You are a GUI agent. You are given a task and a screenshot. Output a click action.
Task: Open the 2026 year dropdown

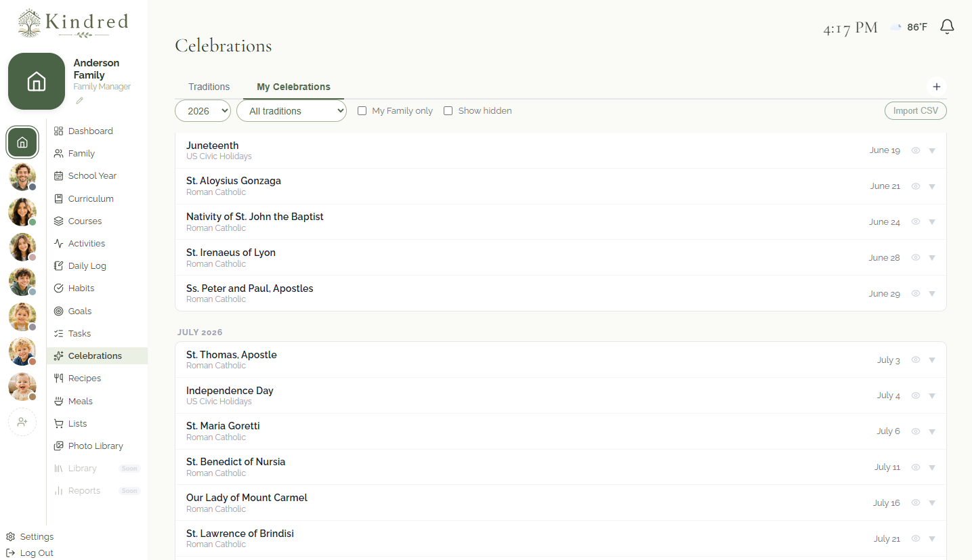pos(203,111)
